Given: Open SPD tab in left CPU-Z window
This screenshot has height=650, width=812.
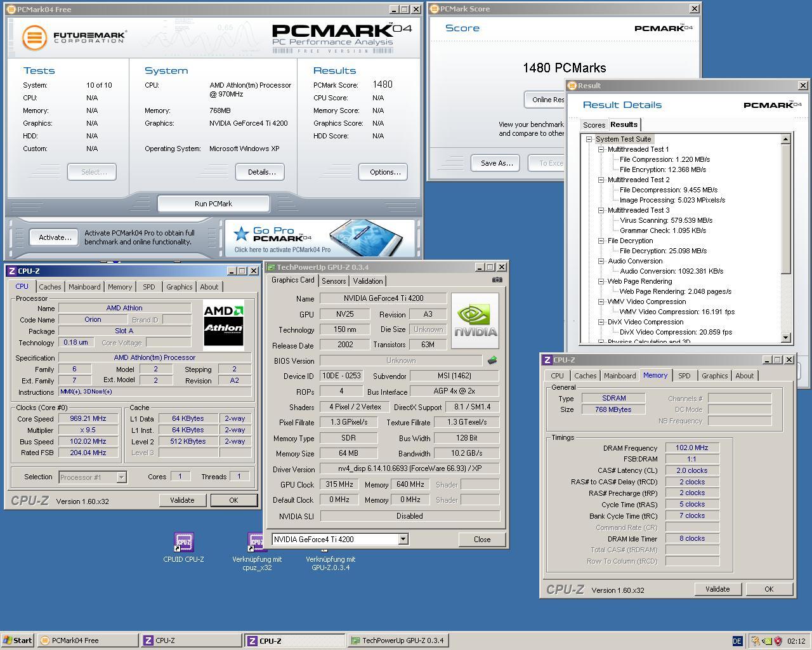Looking at the screenshot, I should point(149,287).
